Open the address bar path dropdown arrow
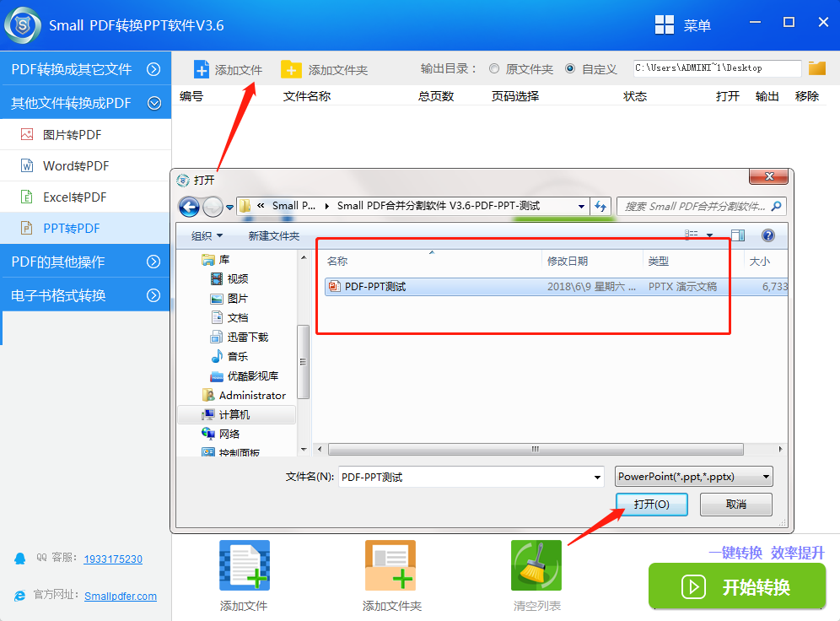The width and height of the screenshot is (840, 621). click(581, 206)
